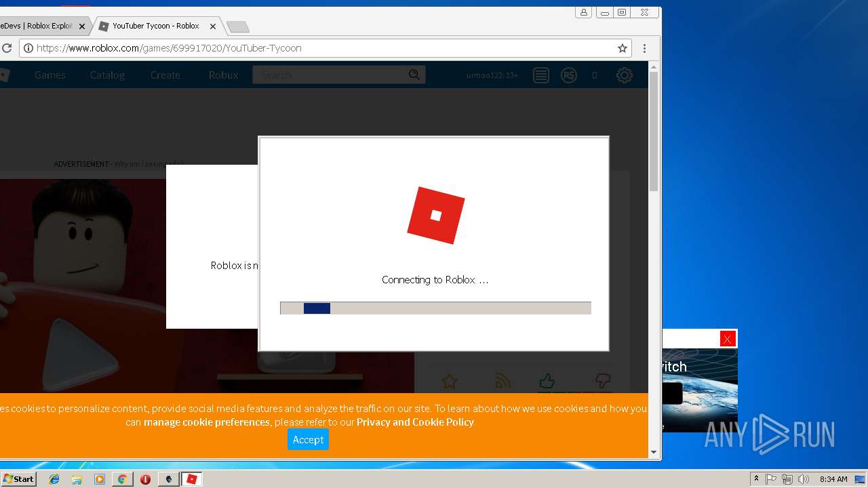Open a new Chrome tab
Screen dimensions: 868x488
(x=237, y=26)
